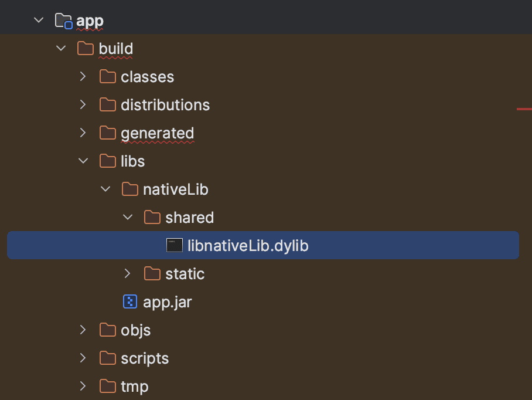Expand the distributions folder

(83, 104)
